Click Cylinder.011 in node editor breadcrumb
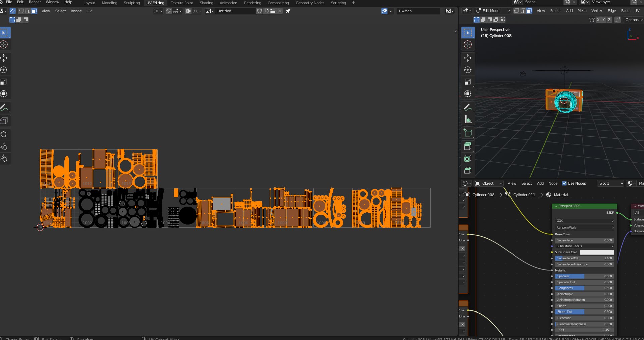This screenshot has height=340, width=644. click(524, 195)
